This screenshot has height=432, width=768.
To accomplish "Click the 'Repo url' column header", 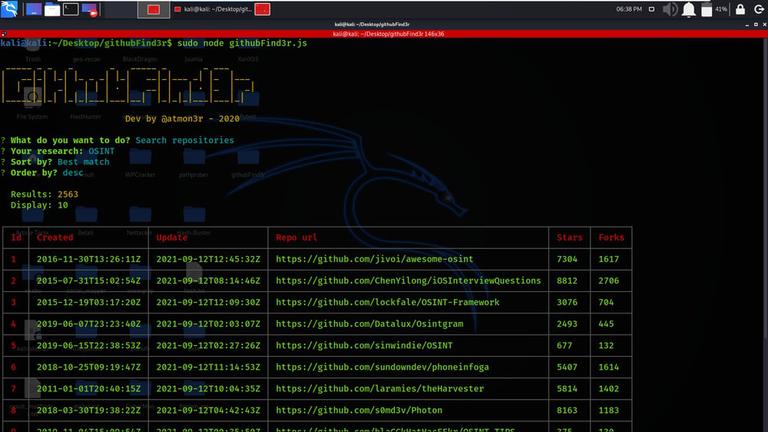I will click(296, 237).
